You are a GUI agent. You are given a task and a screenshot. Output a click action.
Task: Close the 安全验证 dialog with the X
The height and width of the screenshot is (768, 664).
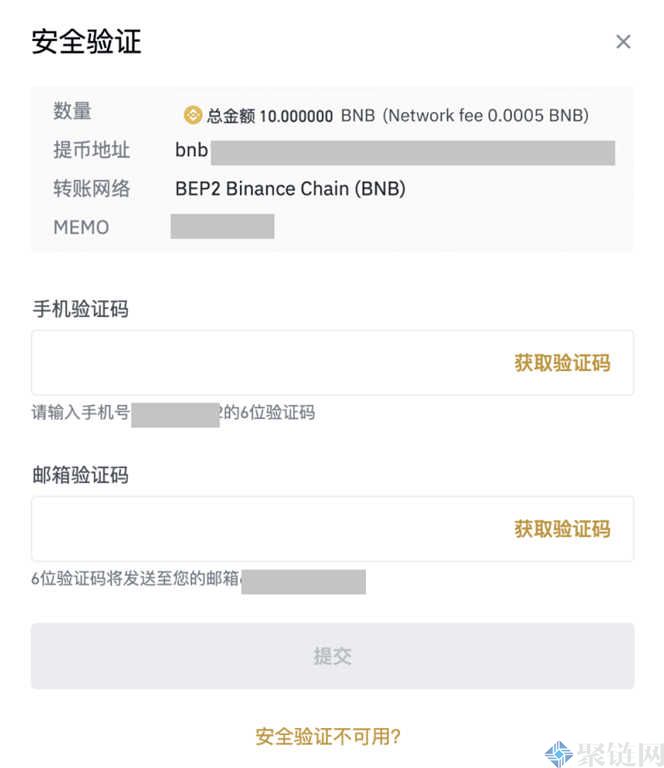click(x=623, y=42)
